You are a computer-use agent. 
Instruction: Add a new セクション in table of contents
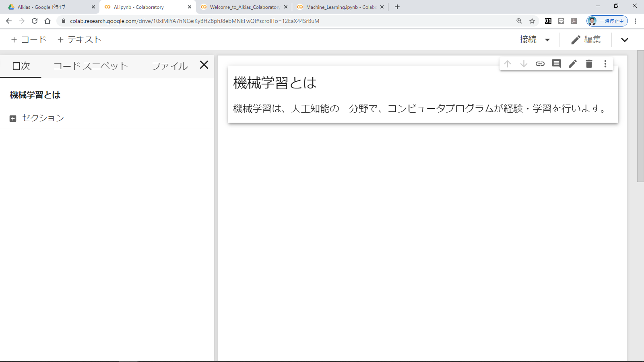pyautogui.click(x=37, y=118)
